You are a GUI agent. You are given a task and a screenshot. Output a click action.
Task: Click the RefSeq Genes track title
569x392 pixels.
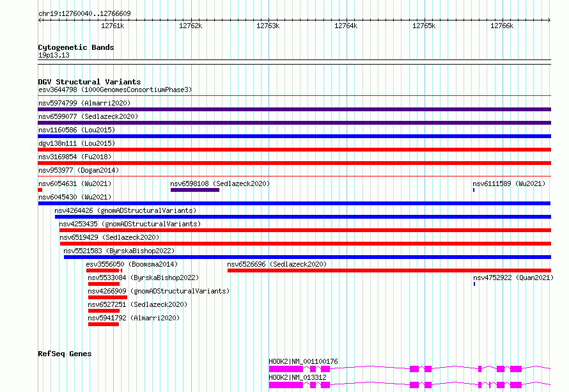[65, 354]
